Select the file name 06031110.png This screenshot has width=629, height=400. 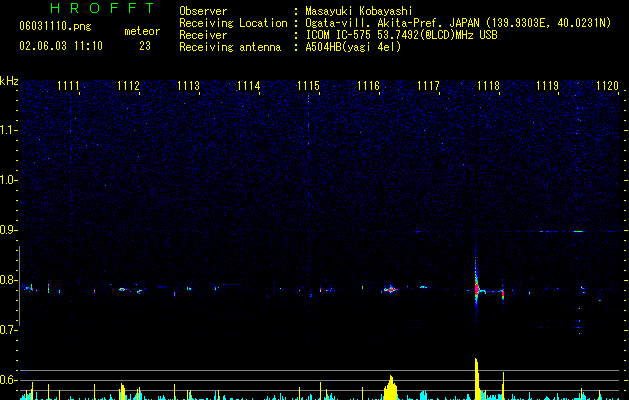click(55, 27)
